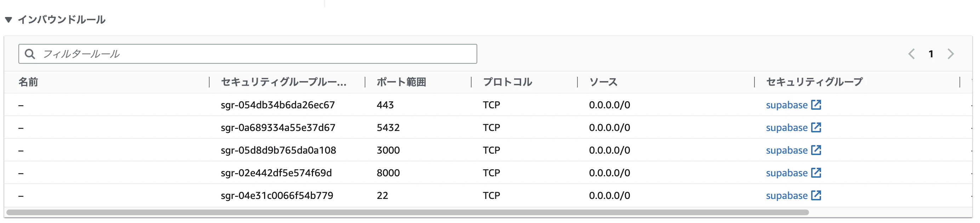Open supabase link in port 443 row
The image size is (980, 223).
click(787, 105)
